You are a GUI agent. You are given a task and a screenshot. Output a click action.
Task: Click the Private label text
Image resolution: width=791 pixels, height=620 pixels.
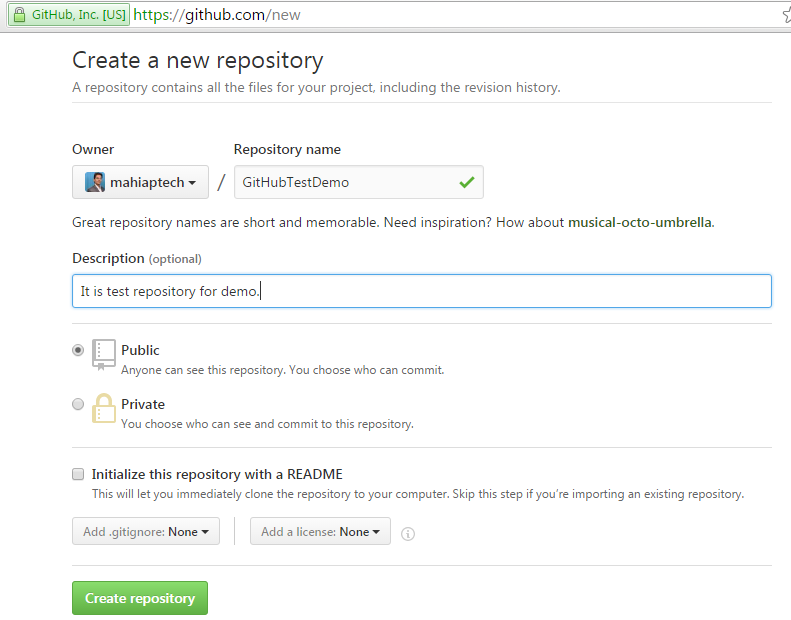coord(143,404)
